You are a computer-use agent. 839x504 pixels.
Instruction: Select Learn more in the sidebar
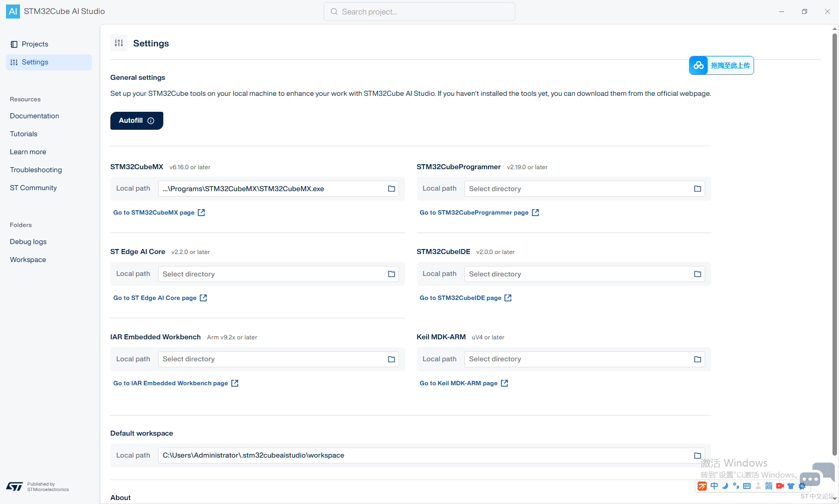[x=28, y=152]
